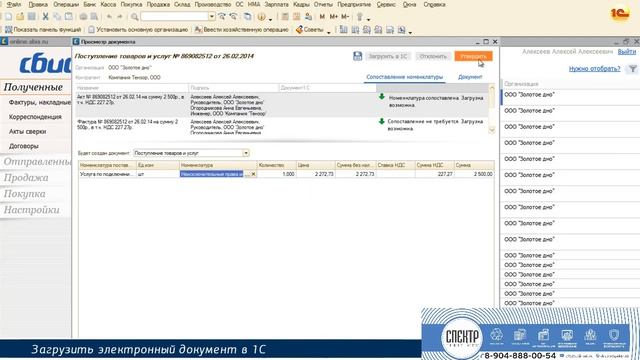
Task: Expand Отправленные sidebar section
Action: tap(37, 162)
